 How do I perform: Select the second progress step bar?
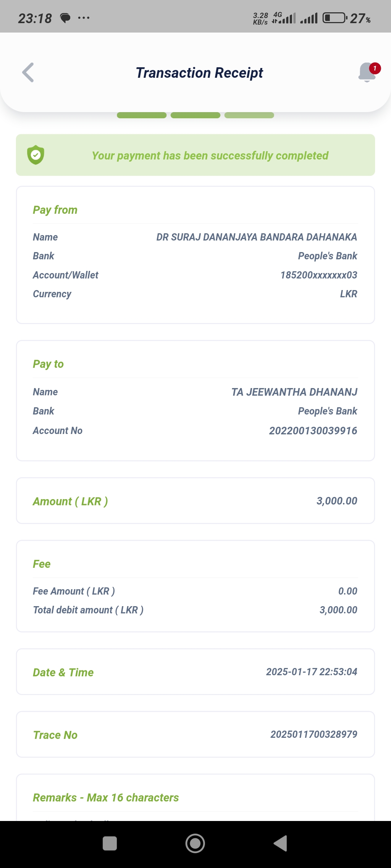[195, 115]
